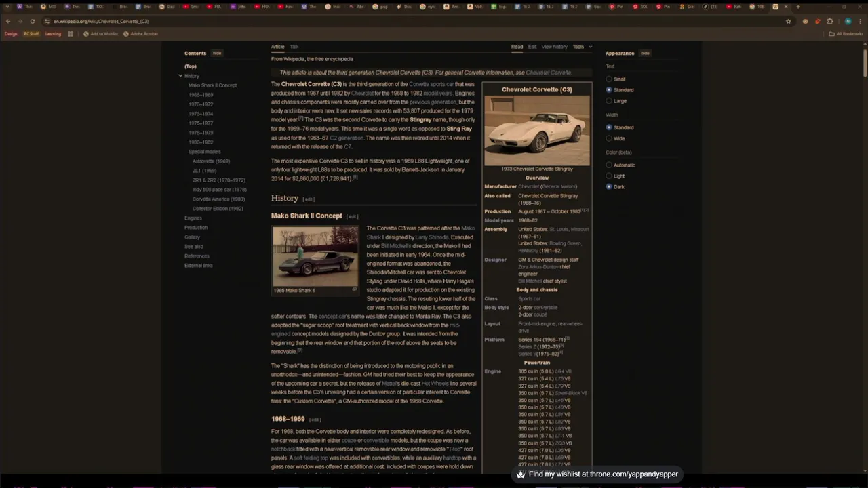Click the site info icon in address bar
The image size is (868, 488).
[47, 21]
